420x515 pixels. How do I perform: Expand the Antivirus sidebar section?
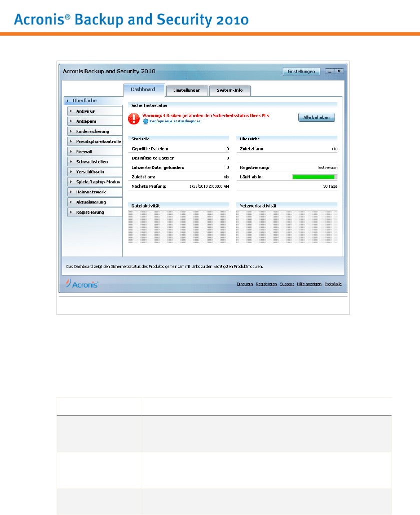pyautogui.click(x=95, y=111)
